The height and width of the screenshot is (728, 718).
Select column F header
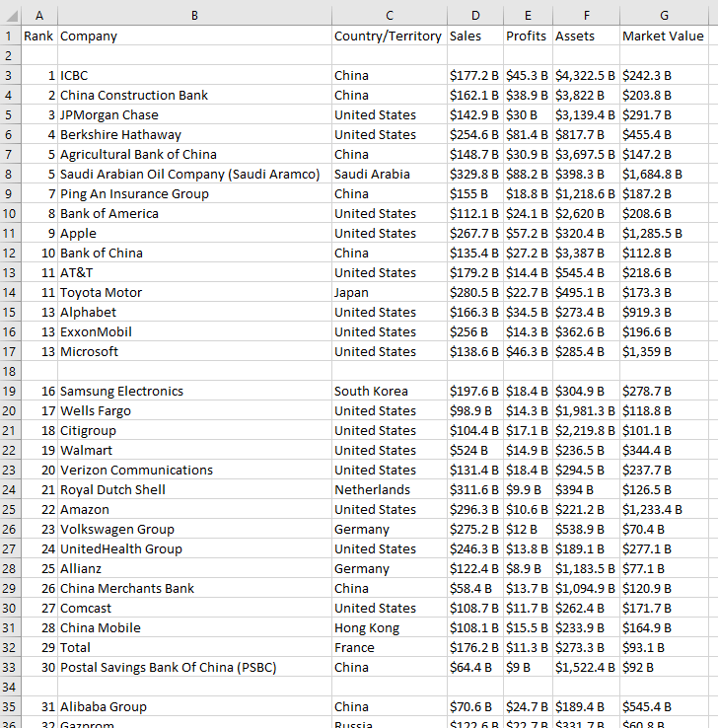click(x=587, y=16)
